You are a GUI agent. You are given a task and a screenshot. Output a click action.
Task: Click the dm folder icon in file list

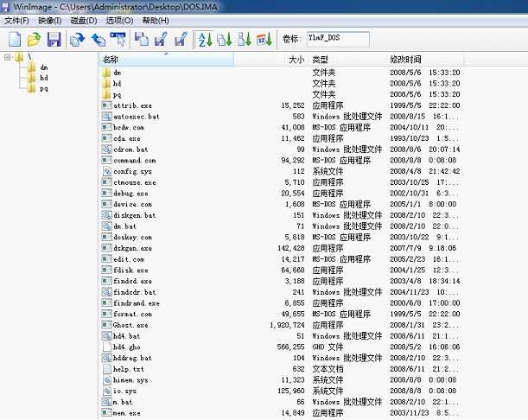click(106, 73)
